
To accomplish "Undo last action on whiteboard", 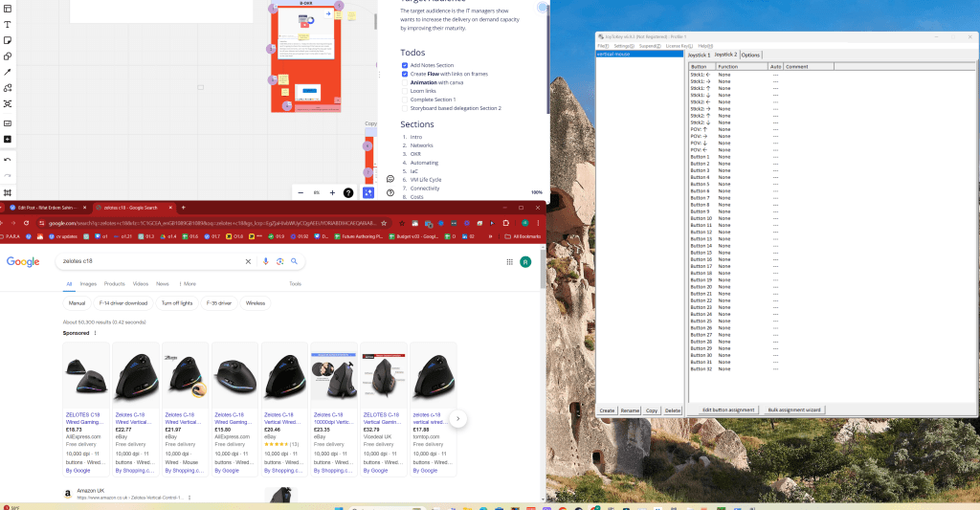I will pyautogui.click(x=8, y=160).
